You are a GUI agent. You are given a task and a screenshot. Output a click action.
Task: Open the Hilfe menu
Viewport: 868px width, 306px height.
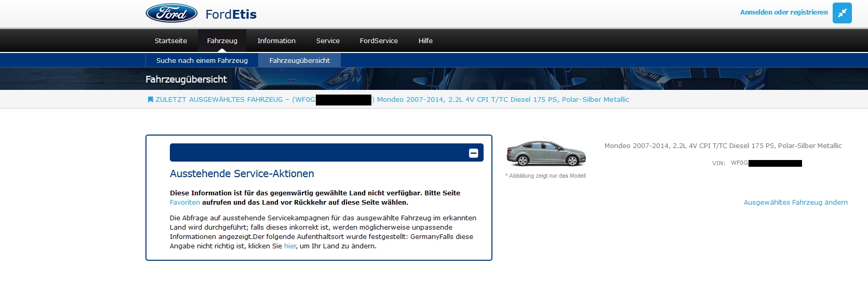[425, 41]
